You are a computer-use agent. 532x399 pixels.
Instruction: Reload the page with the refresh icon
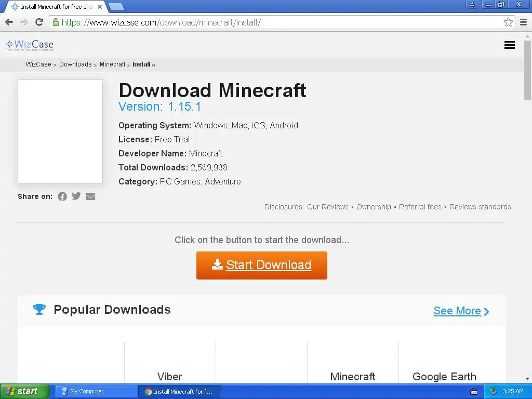[39, 22]
